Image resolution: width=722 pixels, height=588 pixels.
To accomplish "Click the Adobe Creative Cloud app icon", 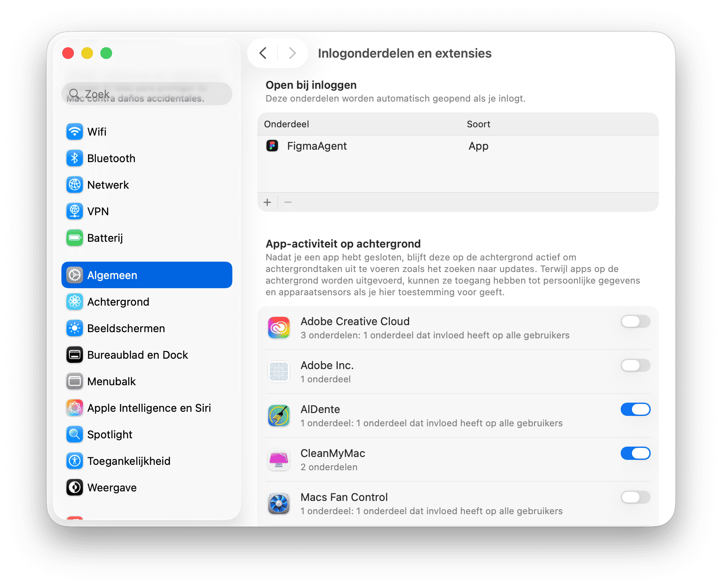I will (x=278, y=328).
